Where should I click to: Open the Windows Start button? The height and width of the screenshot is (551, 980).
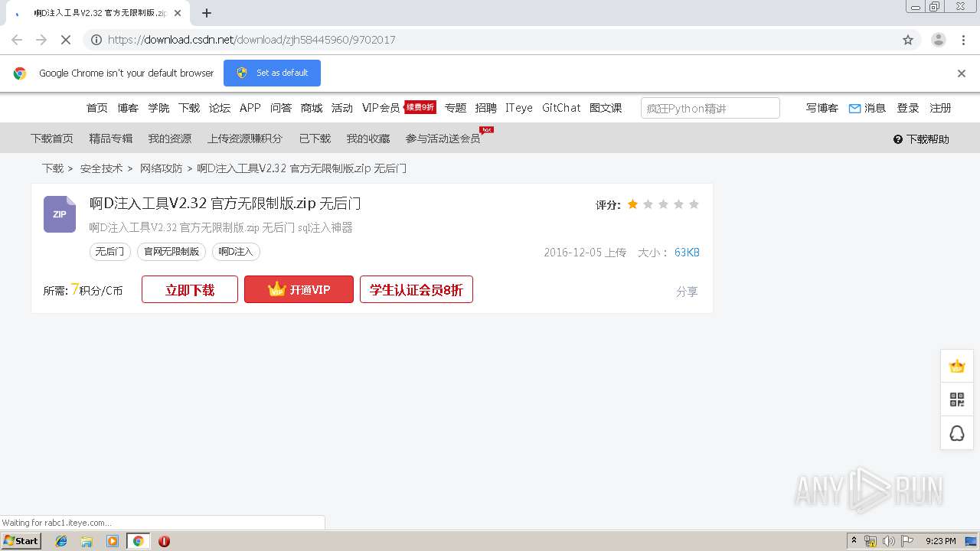21,541
